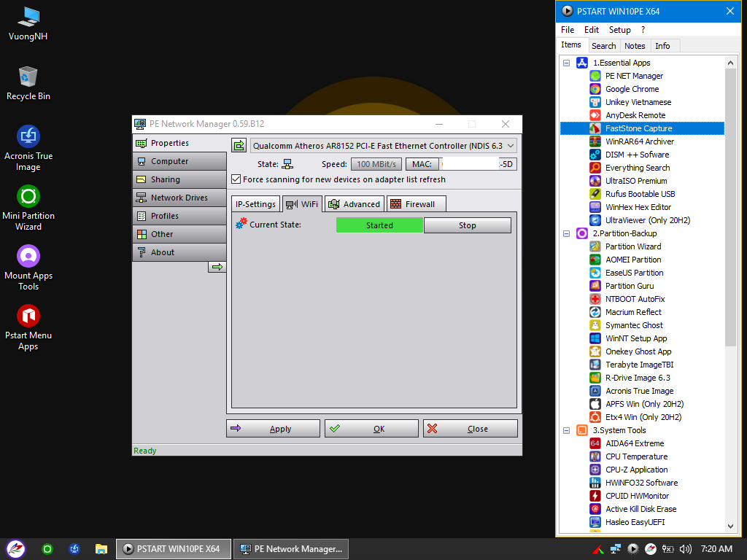Image resolution: width=747 pixels, height=560 pixels.
Task: Open the File menu in Pstart
Action: tap(568, 30)
